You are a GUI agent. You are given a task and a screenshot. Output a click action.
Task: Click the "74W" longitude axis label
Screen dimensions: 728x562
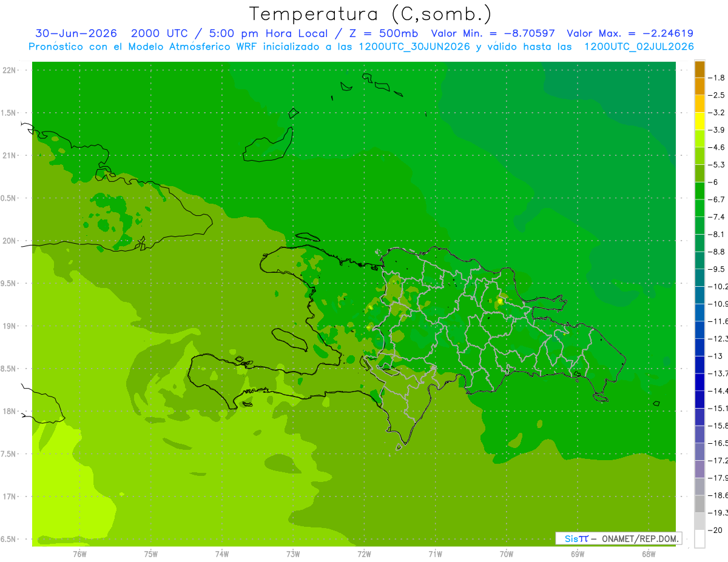pos(221,554)
